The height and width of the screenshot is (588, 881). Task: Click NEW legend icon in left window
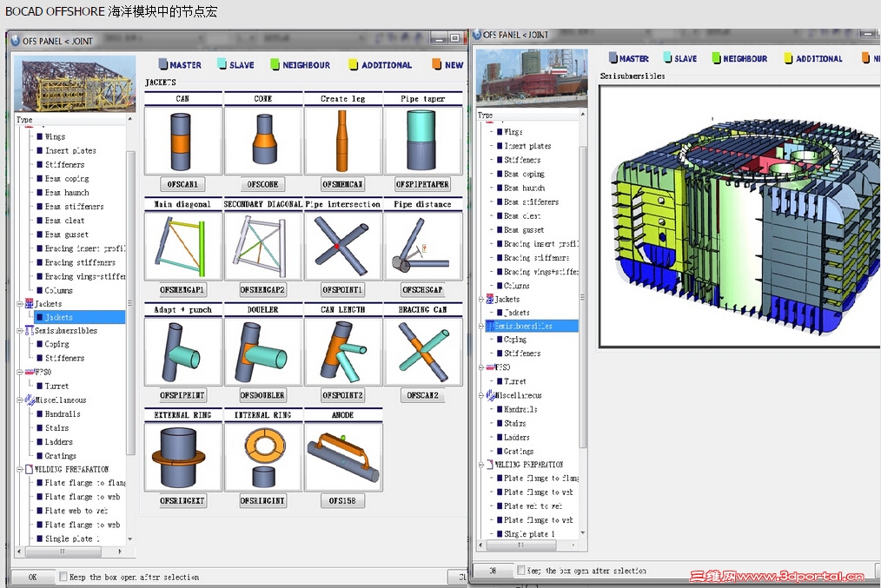pos(436,64)
